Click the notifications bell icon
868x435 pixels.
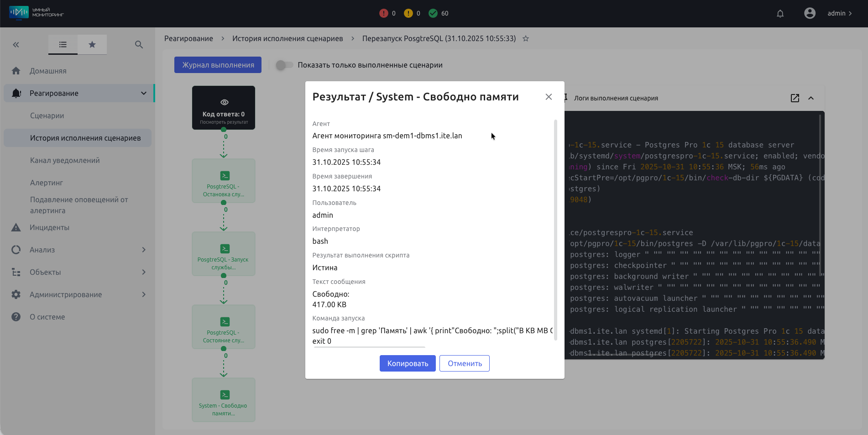[x=780, y=14]
